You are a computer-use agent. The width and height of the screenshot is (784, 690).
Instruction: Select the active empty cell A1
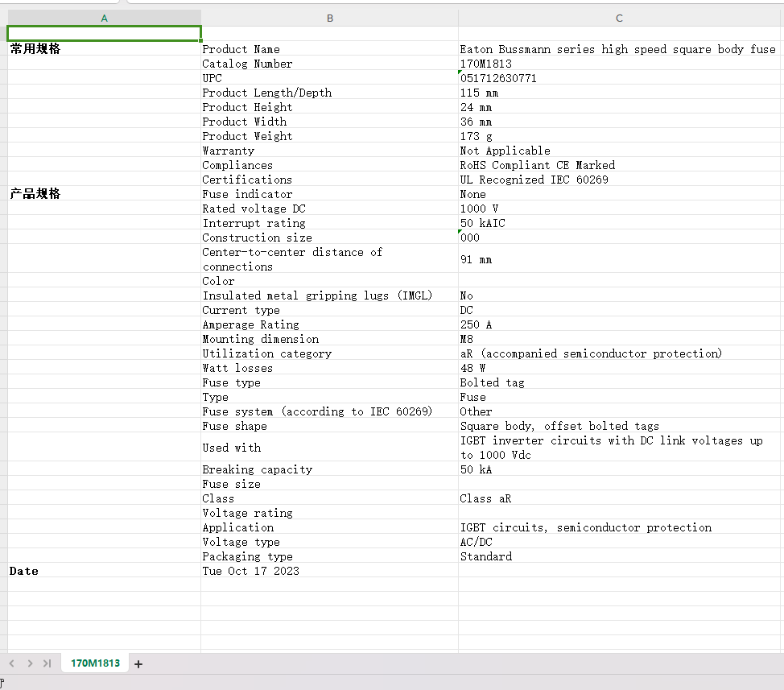(x=104, y=34)
